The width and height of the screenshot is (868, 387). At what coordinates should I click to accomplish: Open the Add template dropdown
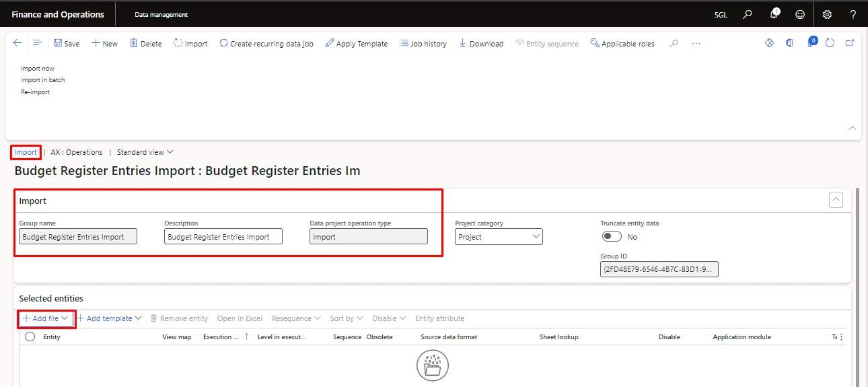point(109,318)
